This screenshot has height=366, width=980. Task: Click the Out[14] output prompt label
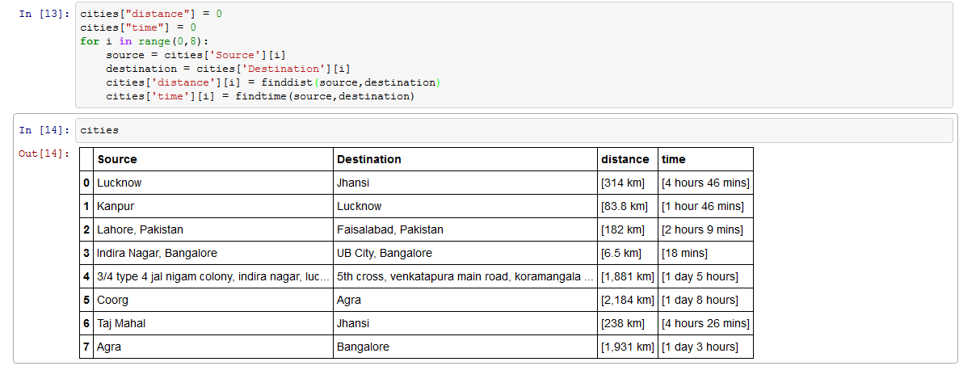tap(44, 154)
